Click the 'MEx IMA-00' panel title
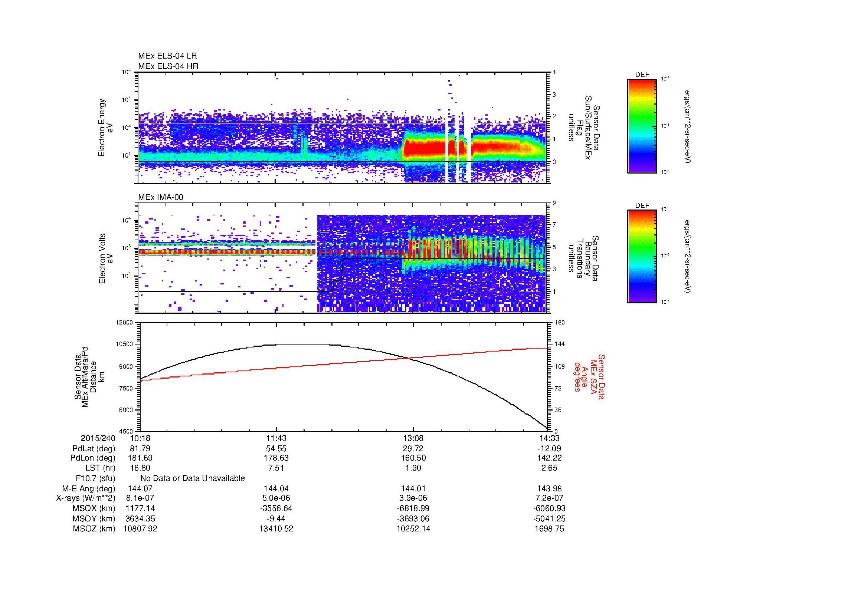This screenshot has width=868, height=613. [160, 197]
